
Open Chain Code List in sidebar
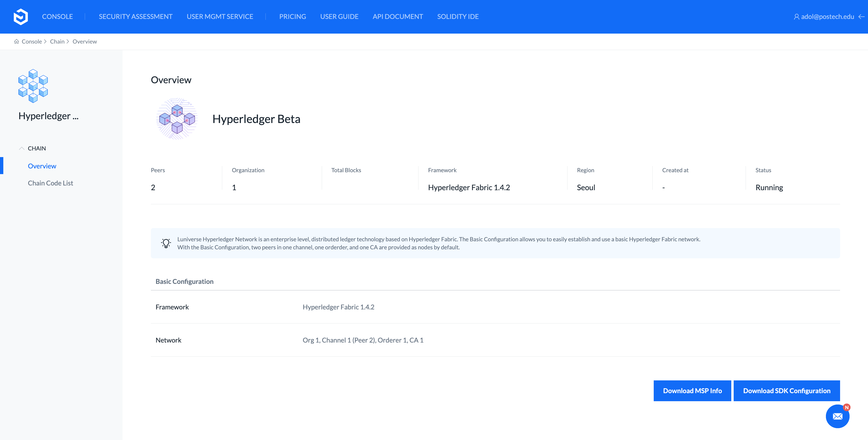51,183
